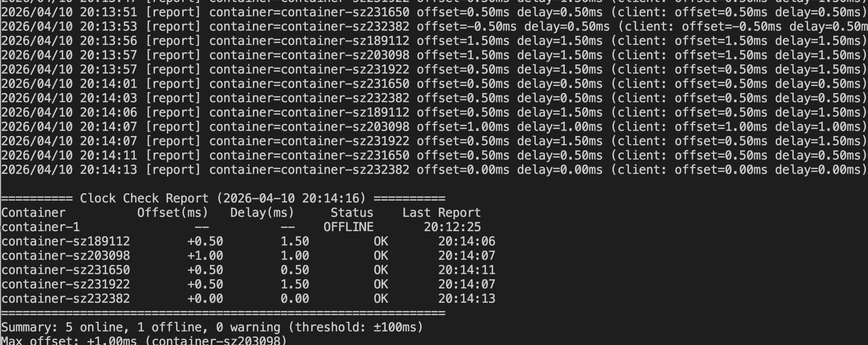
Task: Select container-sz232382 in the report table
Action: 66,298
